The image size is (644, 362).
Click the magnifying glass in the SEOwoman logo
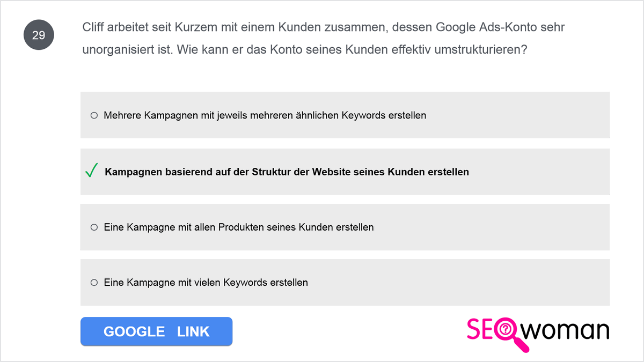coord(508,334)
